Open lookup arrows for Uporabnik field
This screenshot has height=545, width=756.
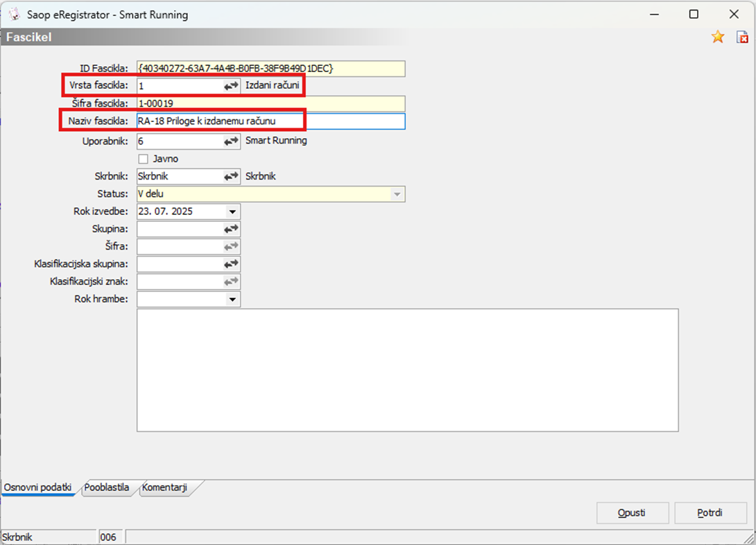pyautogui.click(x=232, y=141)
